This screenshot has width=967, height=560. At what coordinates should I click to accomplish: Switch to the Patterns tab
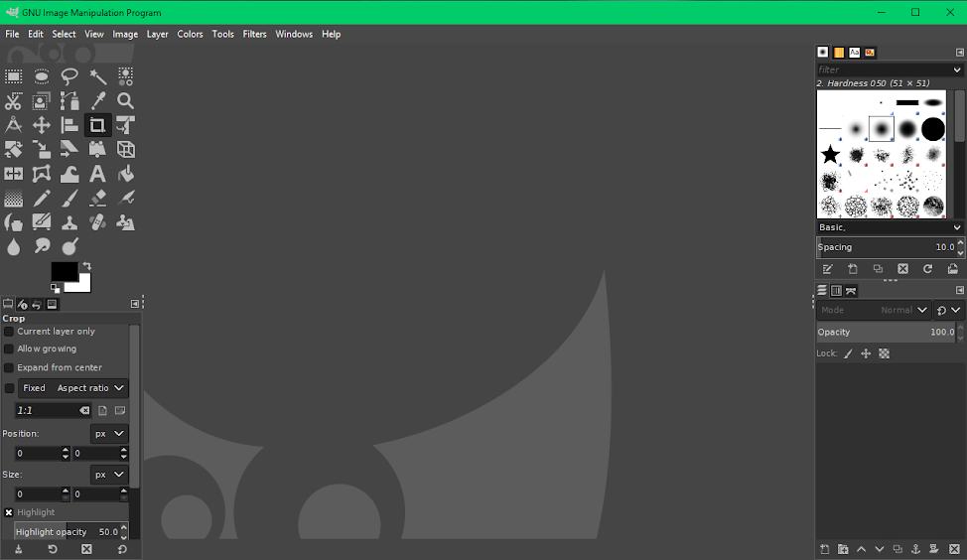[x=839, y=53]
